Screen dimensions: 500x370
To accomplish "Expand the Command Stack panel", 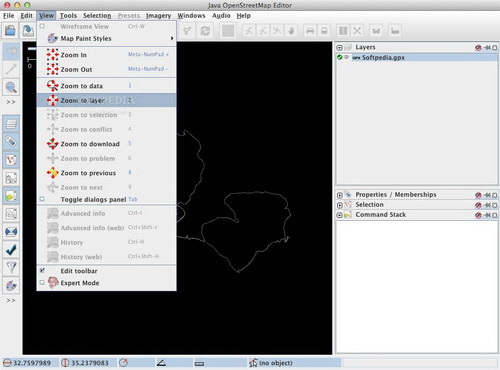I will tap(340, 215).
